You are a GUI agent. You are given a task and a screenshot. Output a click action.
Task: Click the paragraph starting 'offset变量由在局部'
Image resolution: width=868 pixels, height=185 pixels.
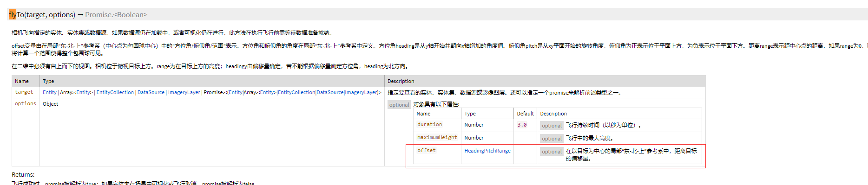(439, 49)
